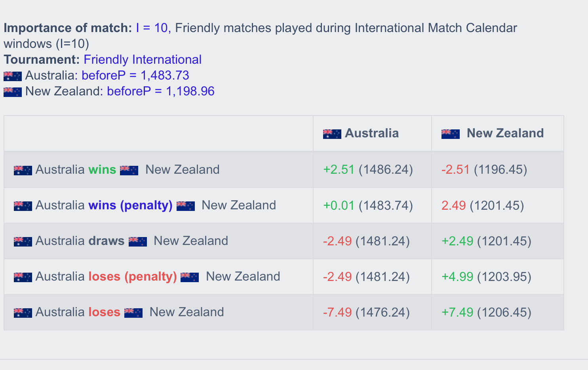This screenshot has height=370, width=588.
Task: Select the red 'loses (penalty)' outcome text
Action: pyautogui.click(x=133, y=277)
